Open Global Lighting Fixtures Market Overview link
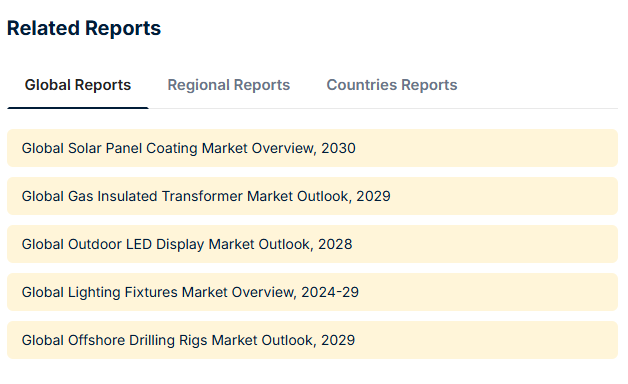This screenshot has height=384, width=628. point(190,292)
